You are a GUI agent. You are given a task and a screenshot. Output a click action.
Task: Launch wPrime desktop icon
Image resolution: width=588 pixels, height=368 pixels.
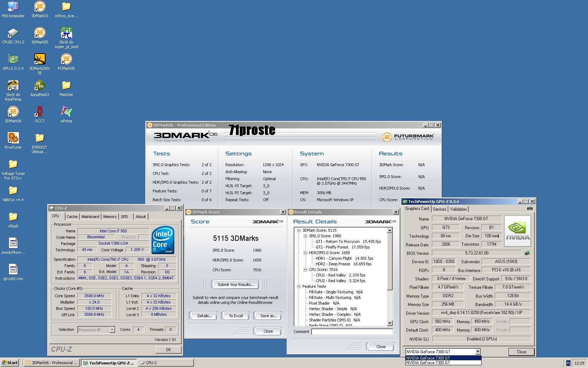click(x=66, y=115)
